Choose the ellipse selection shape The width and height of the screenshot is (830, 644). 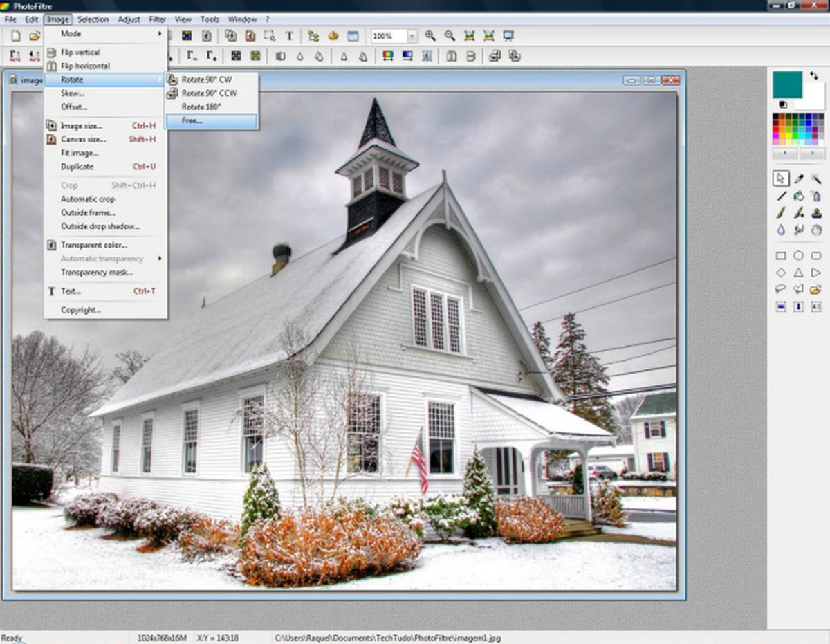pyautogui.click(x=798, y=256)
